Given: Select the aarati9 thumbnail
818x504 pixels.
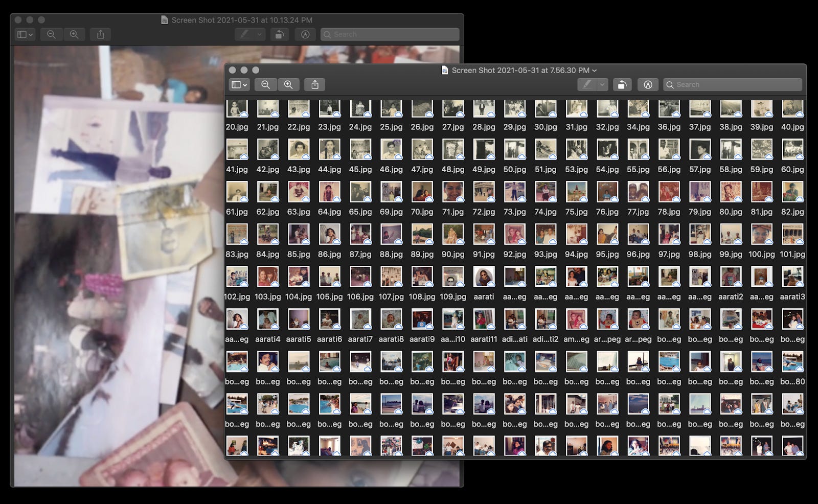Looking at the screenshot, I should (x=422, y=319).
